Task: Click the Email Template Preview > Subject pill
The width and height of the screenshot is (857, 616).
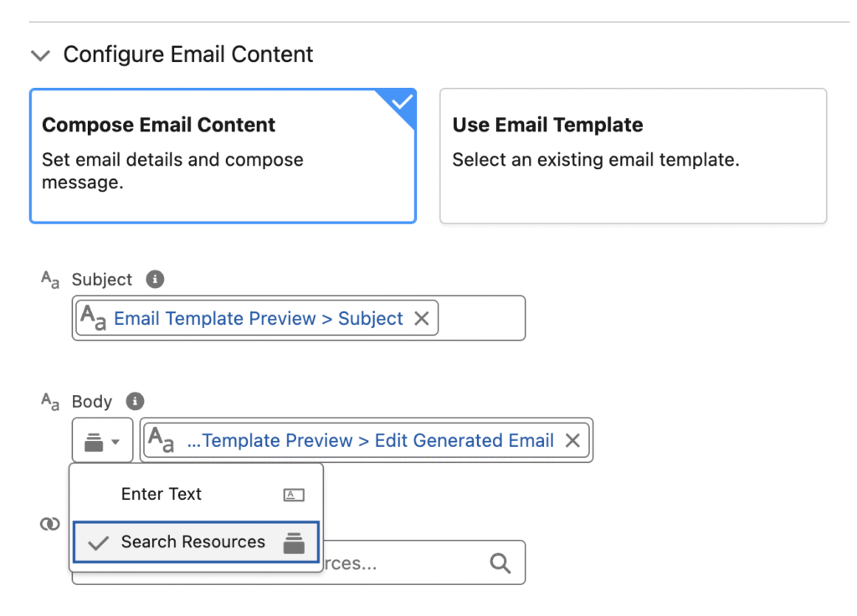Action: coord(258,318)
